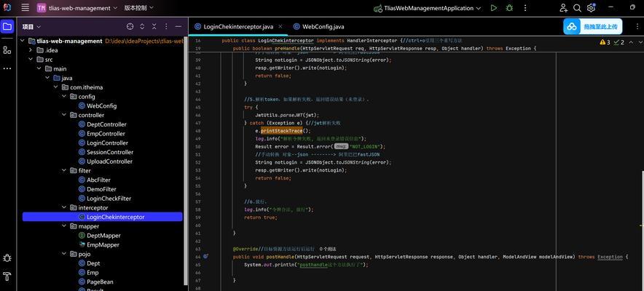Close the LoginChekinterceptor.java tab

point(281,26)
